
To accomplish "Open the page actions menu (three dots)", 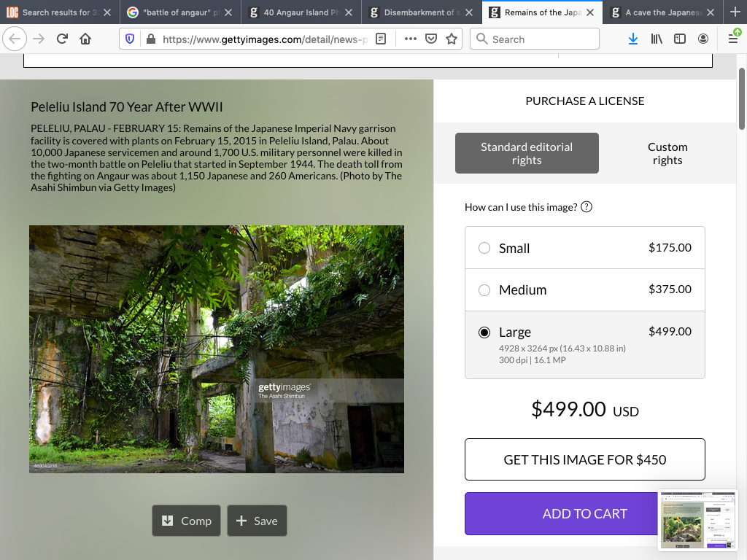I will coord(410,39).
